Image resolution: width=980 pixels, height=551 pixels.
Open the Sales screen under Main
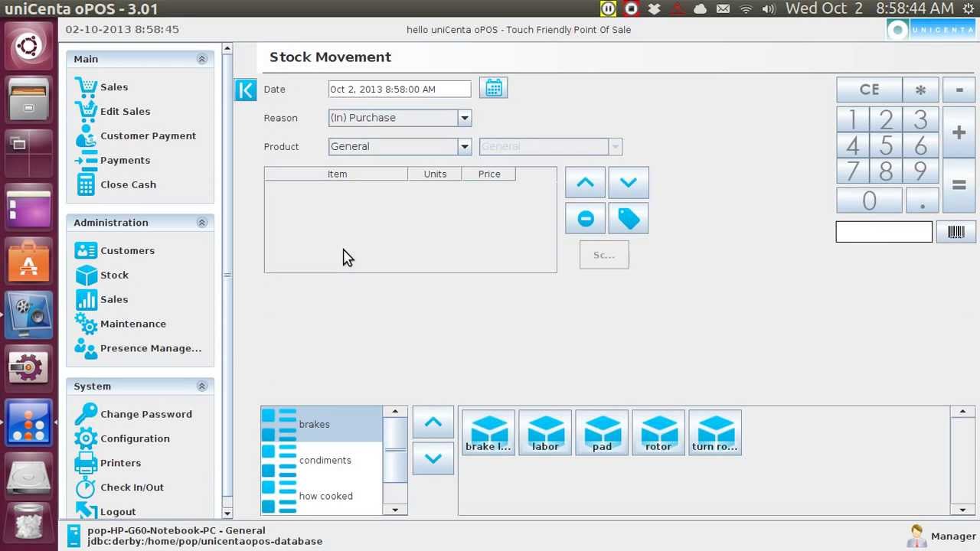(x=113, y=87)
